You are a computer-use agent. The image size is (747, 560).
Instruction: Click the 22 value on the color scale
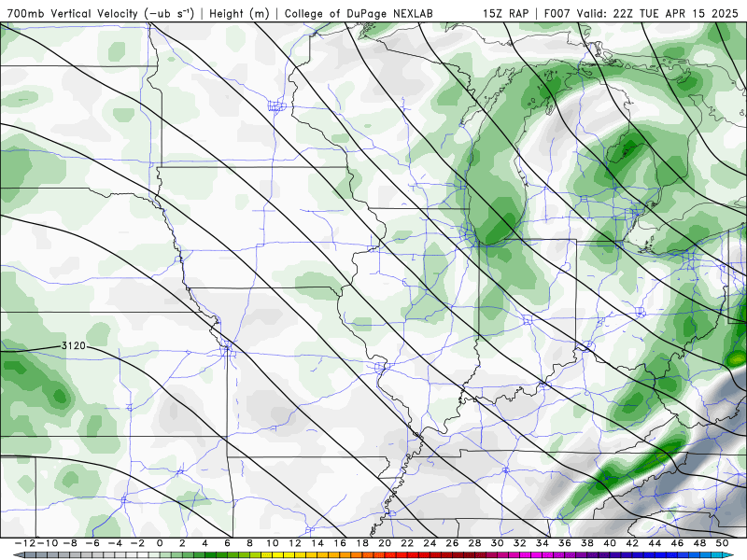coord(407,543)
